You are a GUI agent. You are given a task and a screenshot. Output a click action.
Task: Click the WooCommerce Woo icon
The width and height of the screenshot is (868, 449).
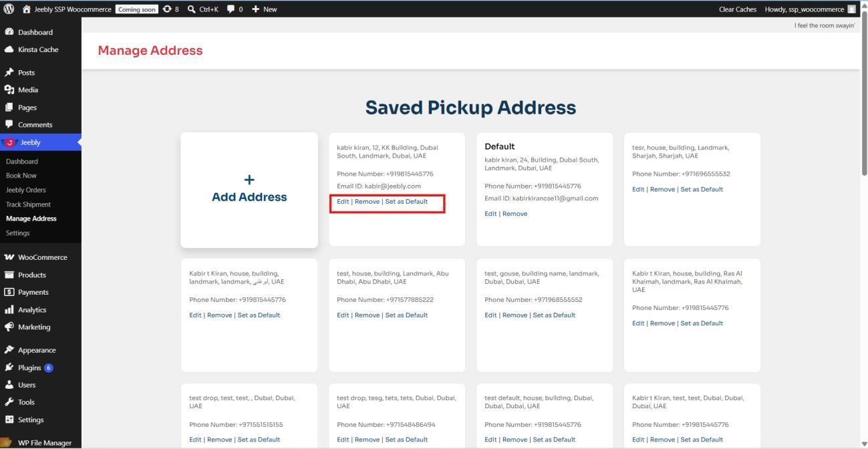[x=9, y=257]
